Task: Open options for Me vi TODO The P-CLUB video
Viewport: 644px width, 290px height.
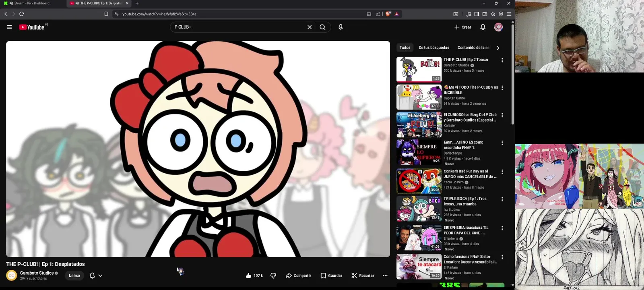Action: [502, 87]
